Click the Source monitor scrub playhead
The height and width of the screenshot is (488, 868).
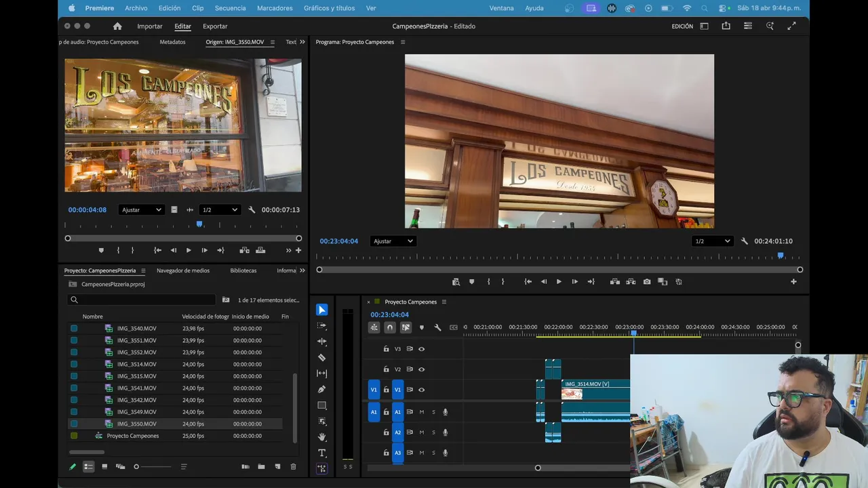point(199,224)
